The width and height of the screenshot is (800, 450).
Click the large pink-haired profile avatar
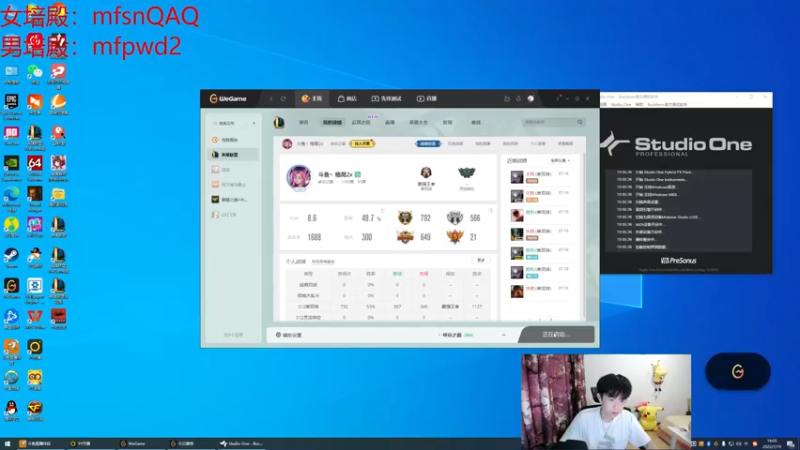click(299, 178)
